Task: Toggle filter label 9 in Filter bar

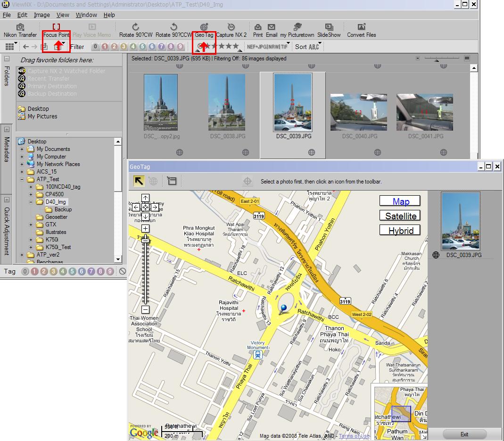Action: [180, 47]
